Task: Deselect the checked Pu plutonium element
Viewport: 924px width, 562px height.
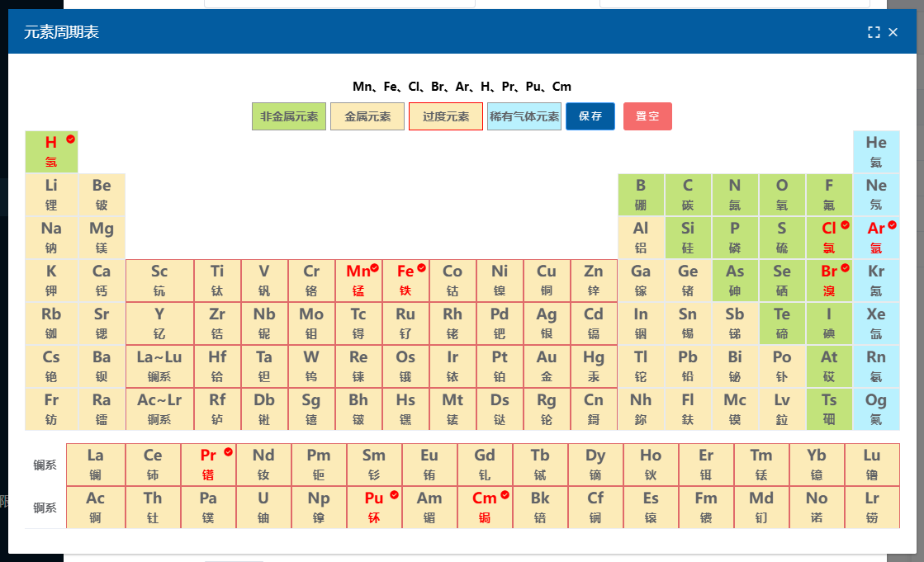Action: 374,508
